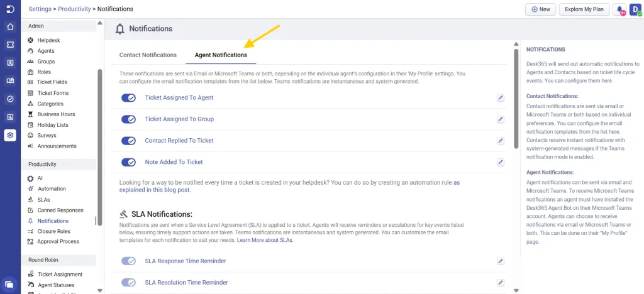Click pencil icon for Note Added To Ticket
Image resolution: width=644 pixels, height=294 pixels.
[501, 162]
